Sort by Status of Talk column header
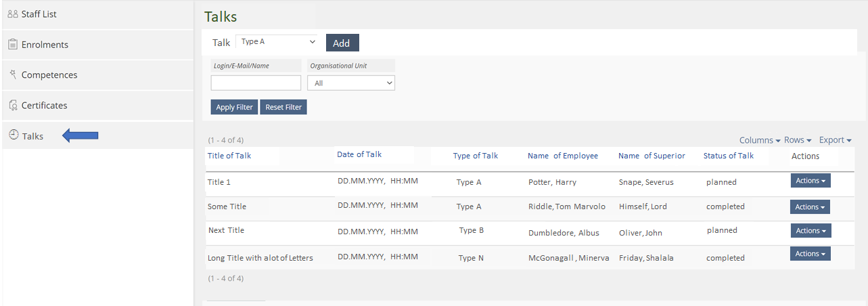The height and width of the screenshot is (306, 868). (x=728, y=156)
